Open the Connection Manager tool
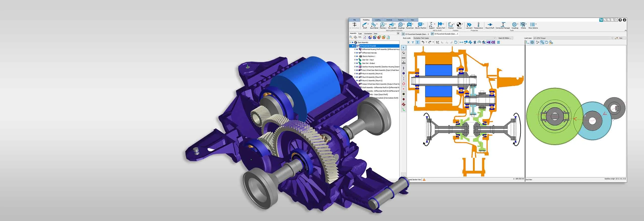The height and width of the screenshot is (221, 644). (503, 25)
